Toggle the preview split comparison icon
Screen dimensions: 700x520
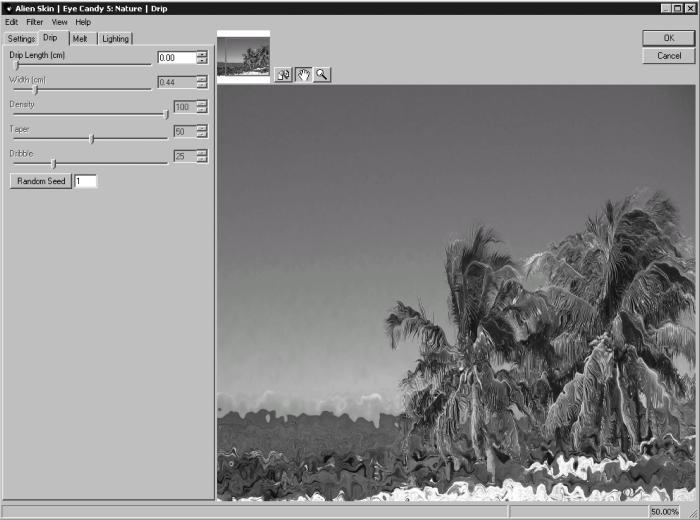[283, 75]
